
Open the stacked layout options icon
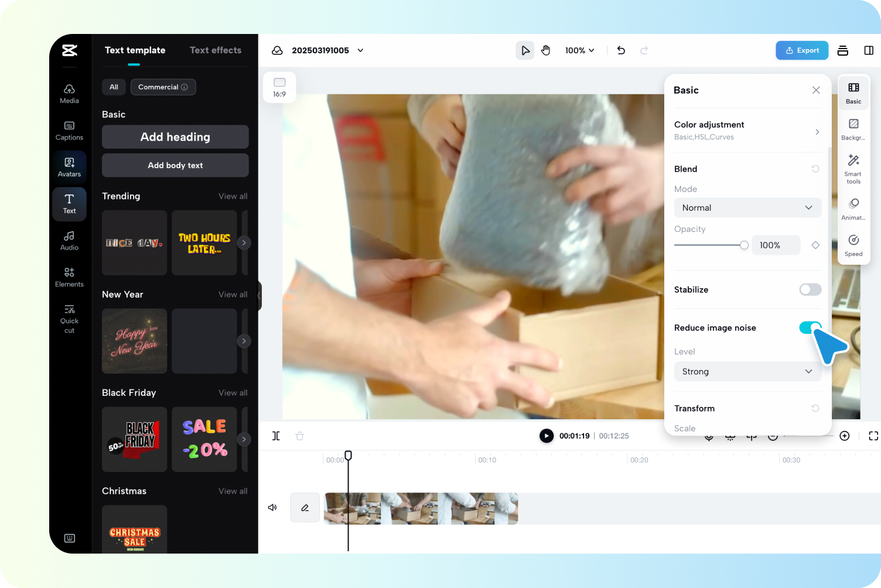843,50
